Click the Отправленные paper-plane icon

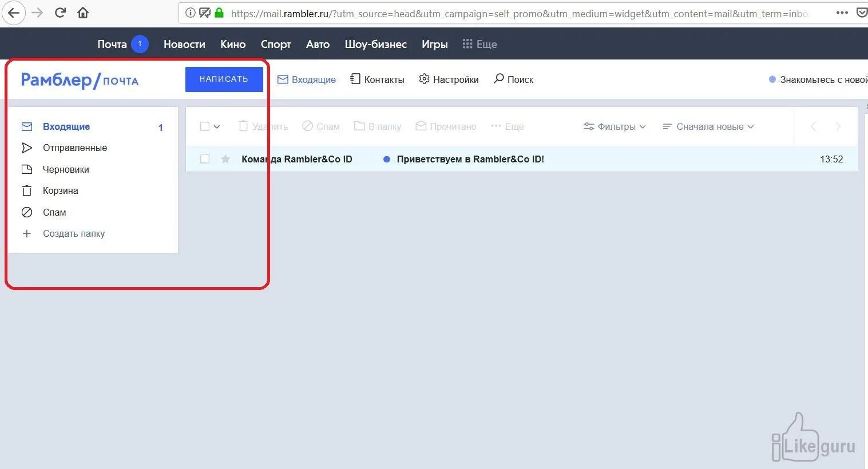point(27,148)
